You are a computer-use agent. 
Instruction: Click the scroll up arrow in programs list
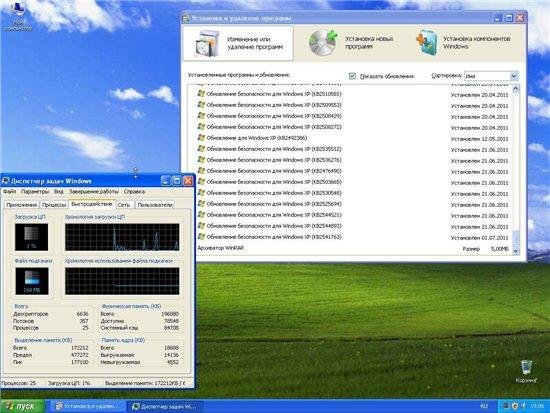click(x=516, y=89)
